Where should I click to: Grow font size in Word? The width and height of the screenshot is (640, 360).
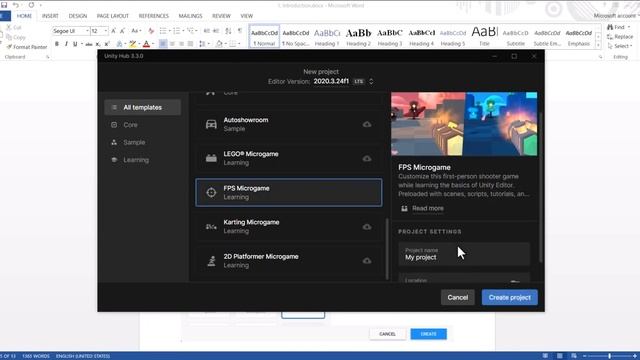113,31
